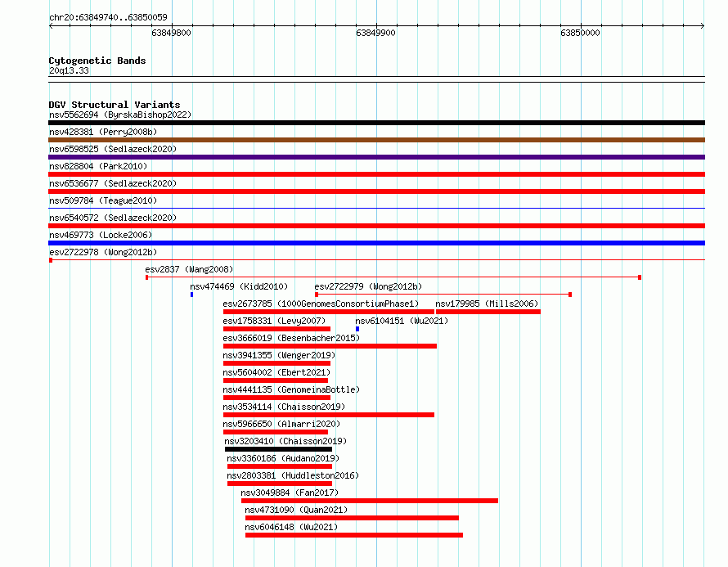This screenshot has width=728, height=567.
Task: Open the esv2722979 (Wong2012b) label
Action: click(368, 286)
